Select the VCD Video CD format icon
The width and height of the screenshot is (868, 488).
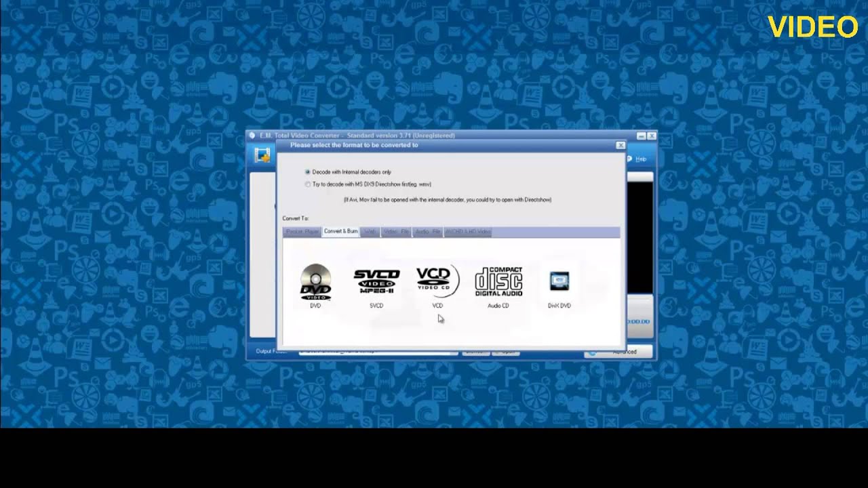(x=437, y=282)
